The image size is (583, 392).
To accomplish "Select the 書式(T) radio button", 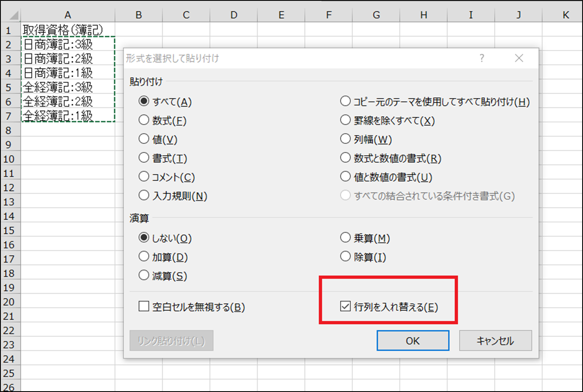I will tap(144, 158).
